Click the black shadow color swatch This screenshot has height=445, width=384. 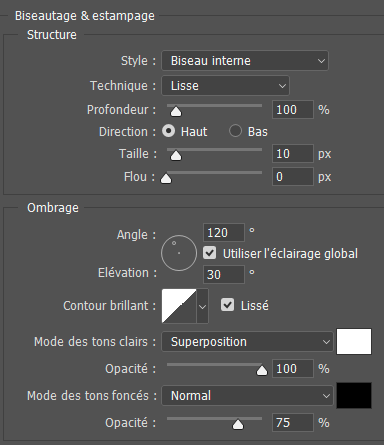[354, 395]
